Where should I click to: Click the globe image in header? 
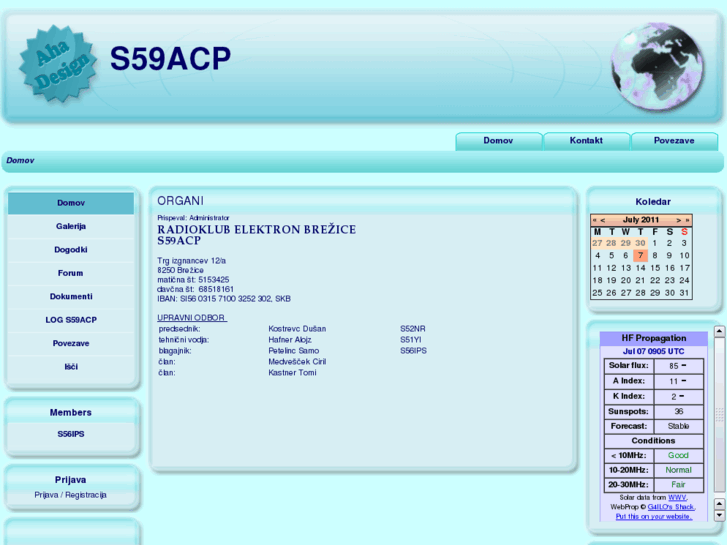[x=657, y=67]
